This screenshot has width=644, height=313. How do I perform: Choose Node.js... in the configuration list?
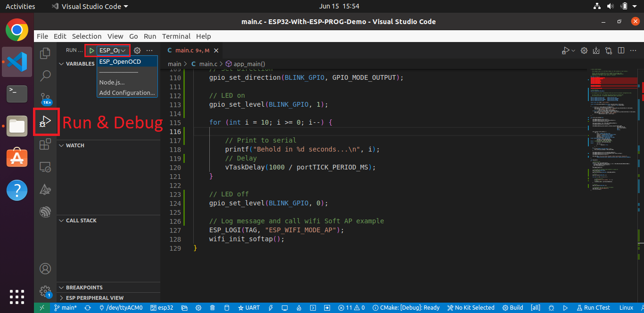pyautogui.click(x=127, y=82)
